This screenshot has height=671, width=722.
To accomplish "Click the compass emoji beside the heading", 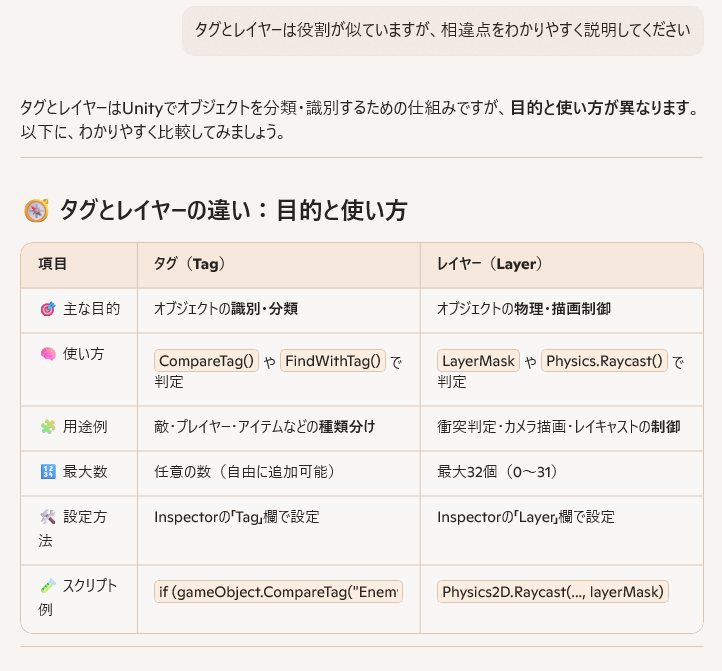I will click(x=36, y=210).
